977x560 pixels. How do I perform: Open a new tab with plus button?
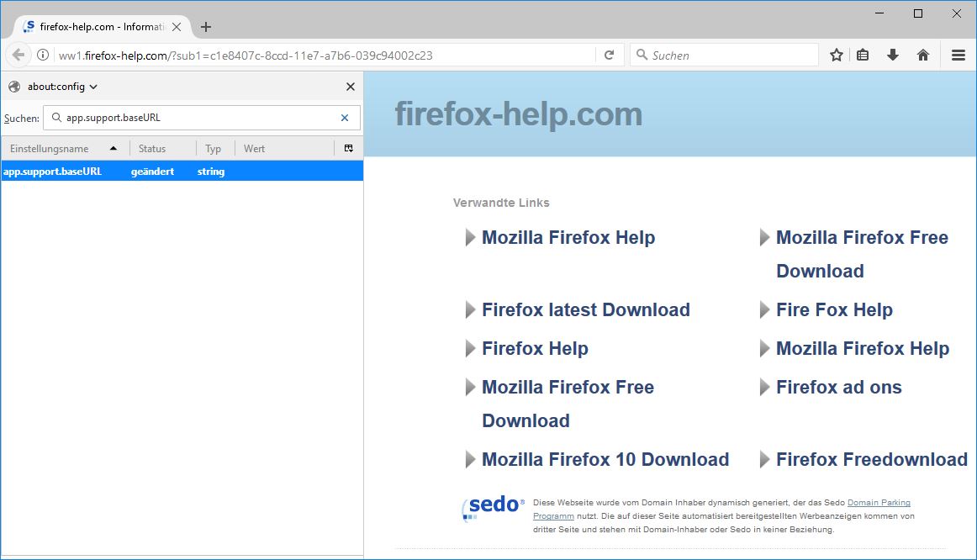(206, 27)
